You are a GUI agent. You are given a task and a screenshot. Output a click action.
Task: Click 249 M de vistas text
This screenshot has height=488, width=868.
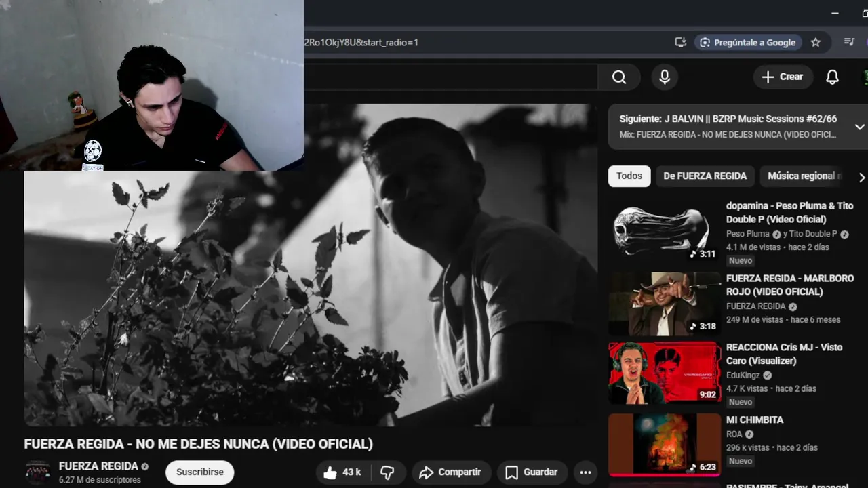click(x=755, y=320)
